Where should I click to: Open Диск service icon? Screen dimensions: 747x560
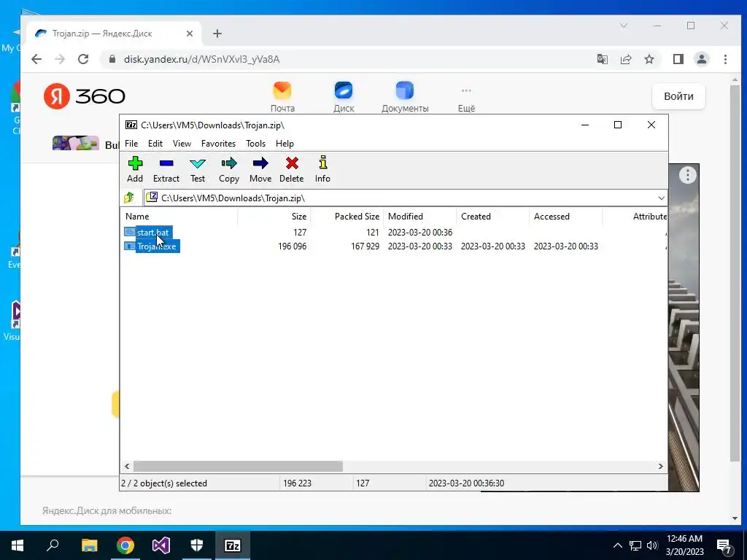[344, 97]
